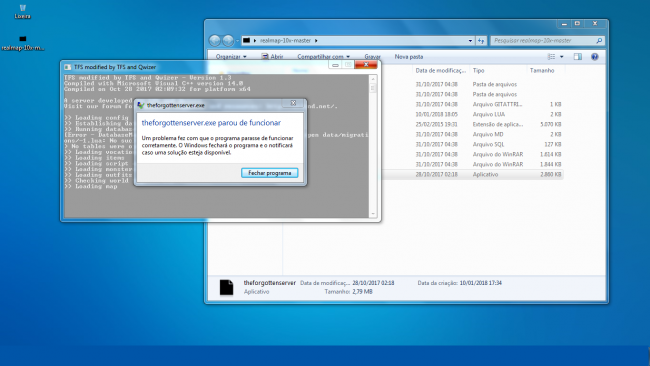Minimize the Explorer window
Screen dimensions: 650x366
564,24
